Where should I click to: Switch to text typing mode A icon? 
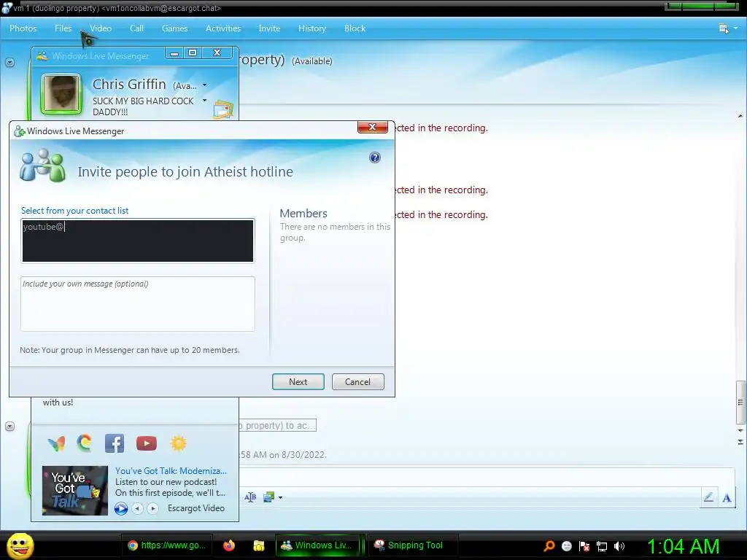click(x=727, y=497)
